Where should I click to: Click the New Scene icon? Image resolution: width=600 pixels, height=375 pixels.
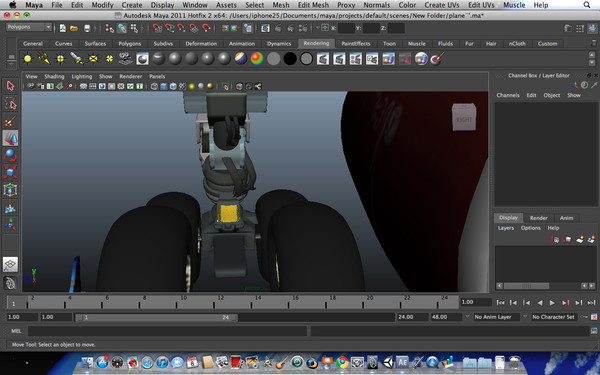(62, 28)
